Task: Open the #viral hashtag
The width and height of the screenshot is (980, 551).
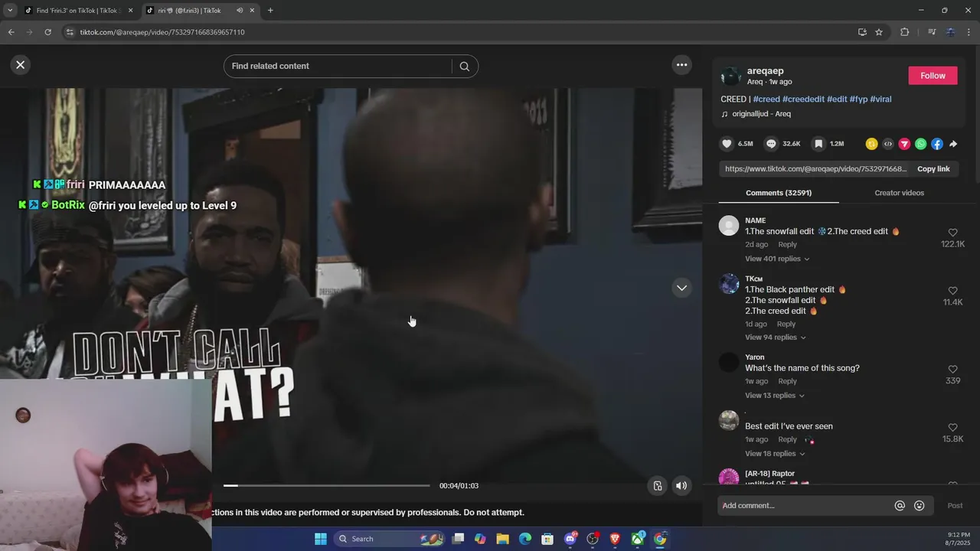Action: coord(880,99)
